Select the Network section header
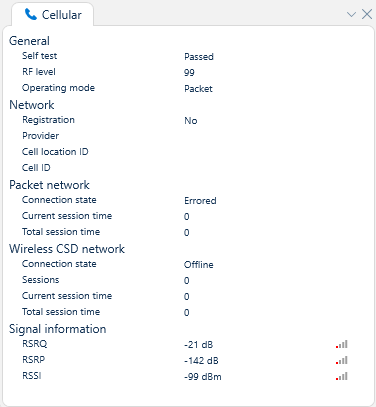 tap(32, 105)
